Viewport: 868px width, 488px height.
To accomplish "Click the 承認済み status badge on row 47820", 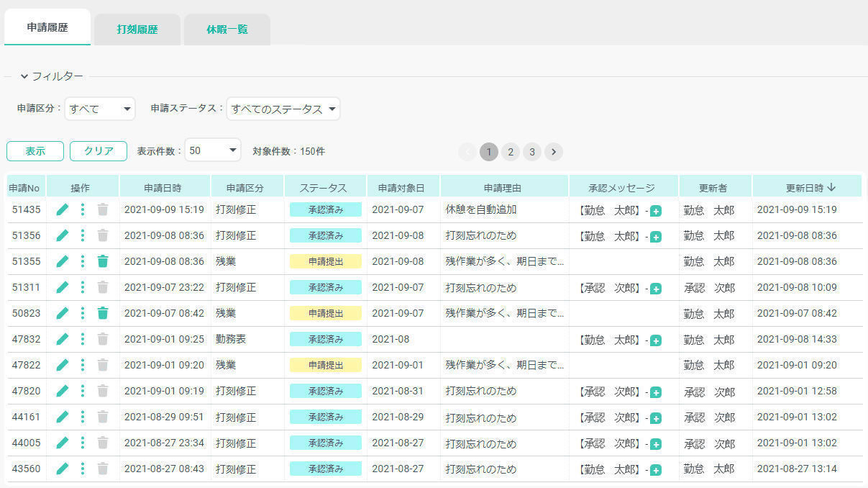I will (325, 391).
